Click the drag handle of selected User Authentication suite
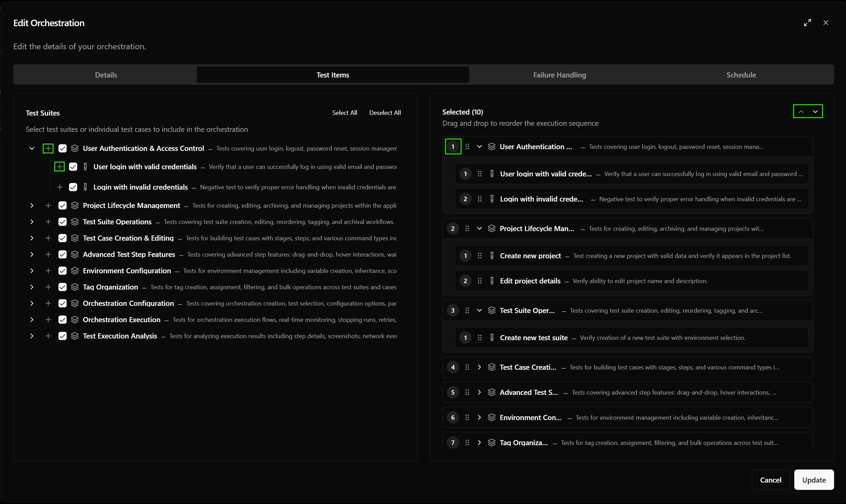 point(467,147)
